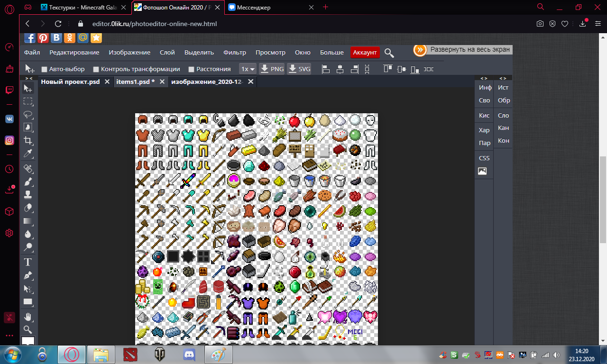
Task: Select the Pen tool
Action: 28,275
